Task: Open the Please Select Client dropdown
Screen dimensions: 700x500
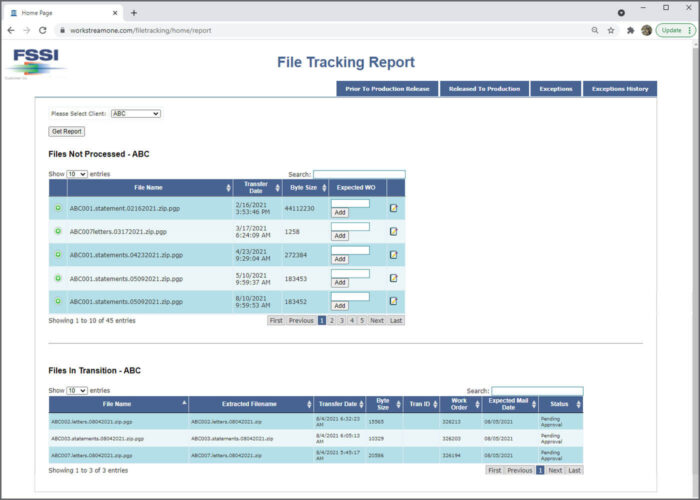Action: [x=136, y=114]
